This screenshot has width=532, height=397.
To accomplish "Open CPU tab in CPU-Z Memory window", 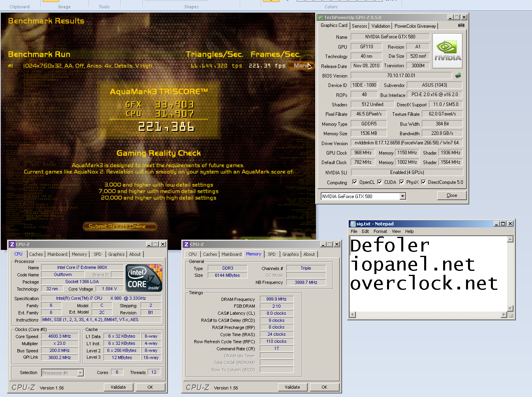I will pos(193,254).
